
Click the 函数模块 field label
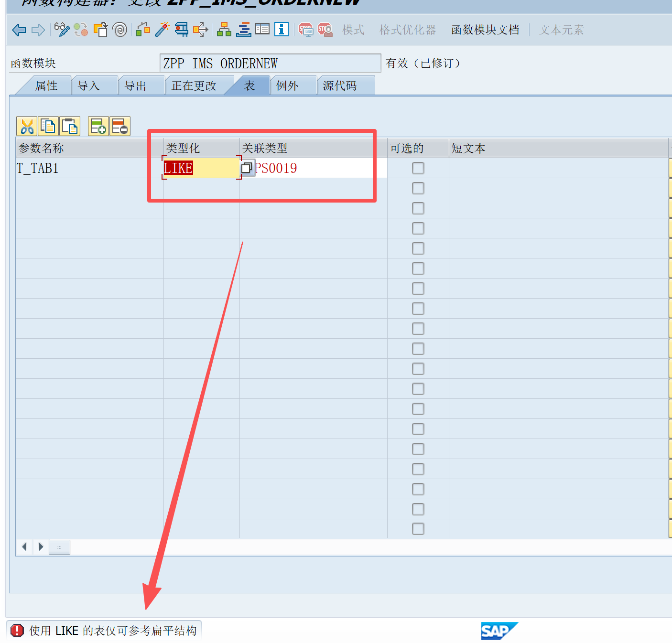33,63
